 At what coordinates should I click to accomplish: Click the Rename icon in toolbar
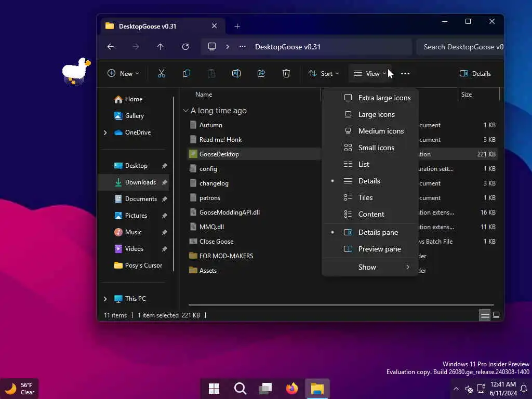(236, 73)
